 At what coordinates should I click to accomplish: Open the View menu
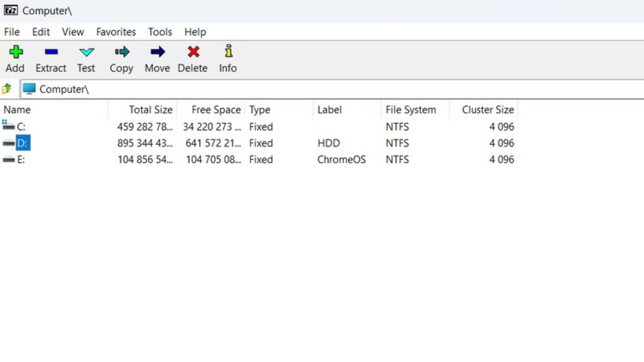click(x=72, y=32)
